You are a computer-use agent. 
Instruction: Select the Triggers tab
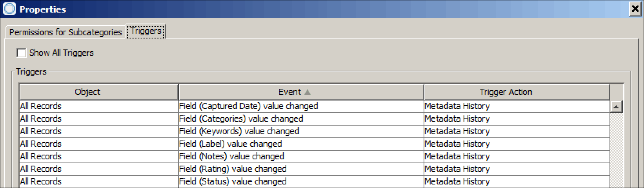146,31
